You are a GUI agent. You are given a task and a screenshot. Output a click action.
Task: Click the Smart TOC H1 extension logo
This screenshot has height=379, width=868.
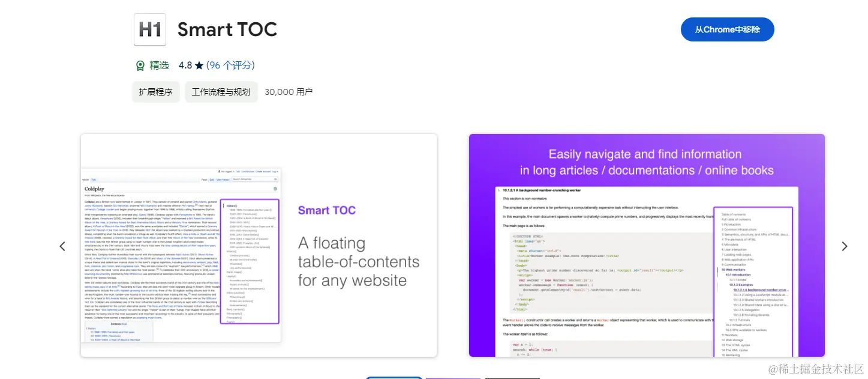[x=150, y=29]
